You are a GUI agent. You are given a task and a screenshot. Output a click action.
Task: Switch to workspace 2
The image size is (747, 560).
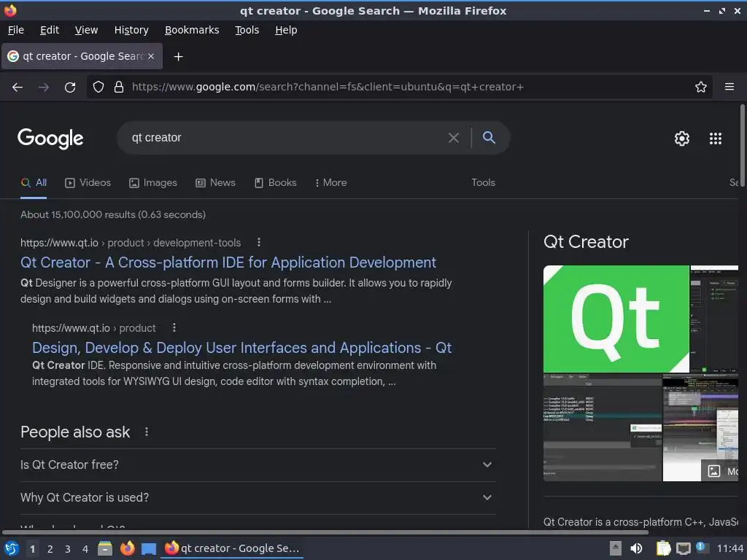click(50, 549)
